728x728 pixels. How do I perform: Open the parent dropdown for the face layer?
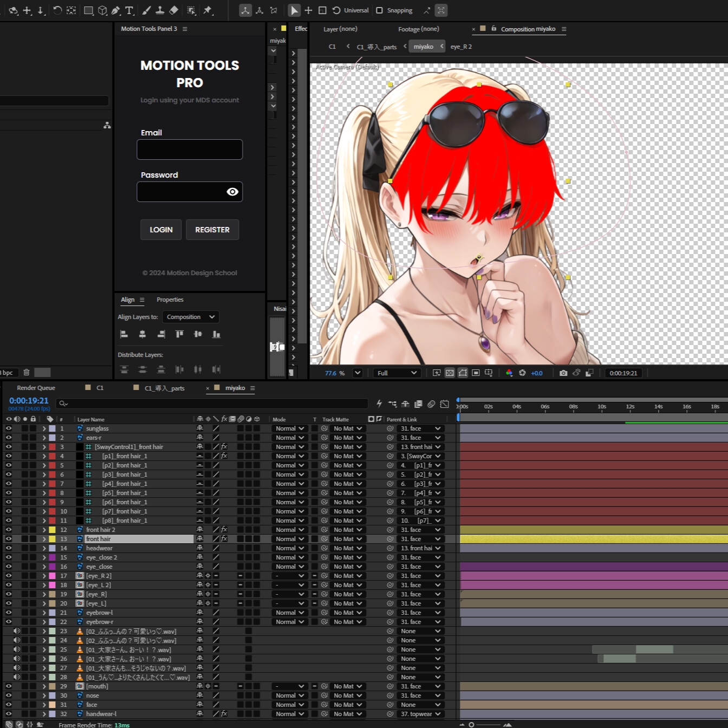421,705
